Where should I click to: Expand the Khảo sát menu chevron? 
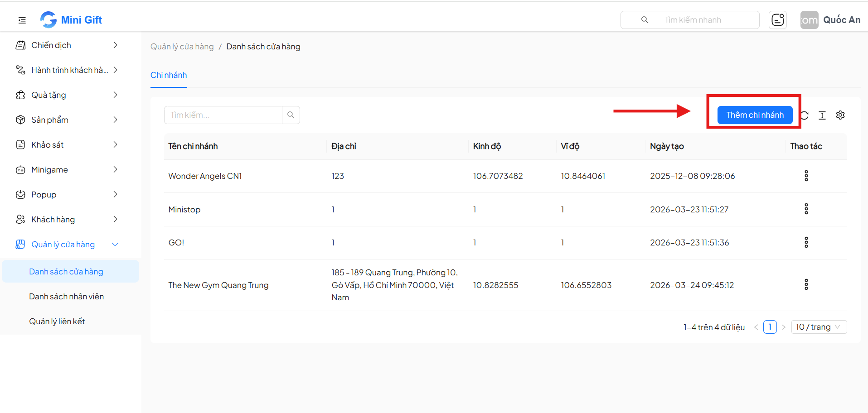(115, 144)
